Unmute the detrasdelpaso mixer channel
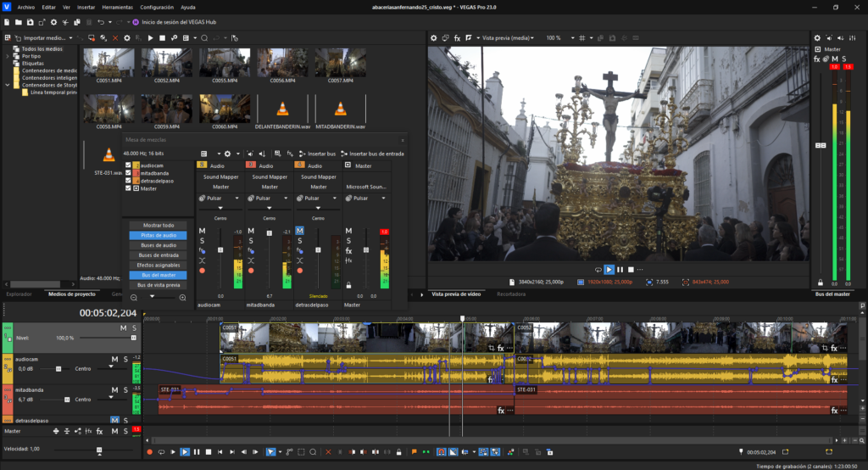Image resolution: width=868 pixels, height=470 pixels. tap(299, 231)
